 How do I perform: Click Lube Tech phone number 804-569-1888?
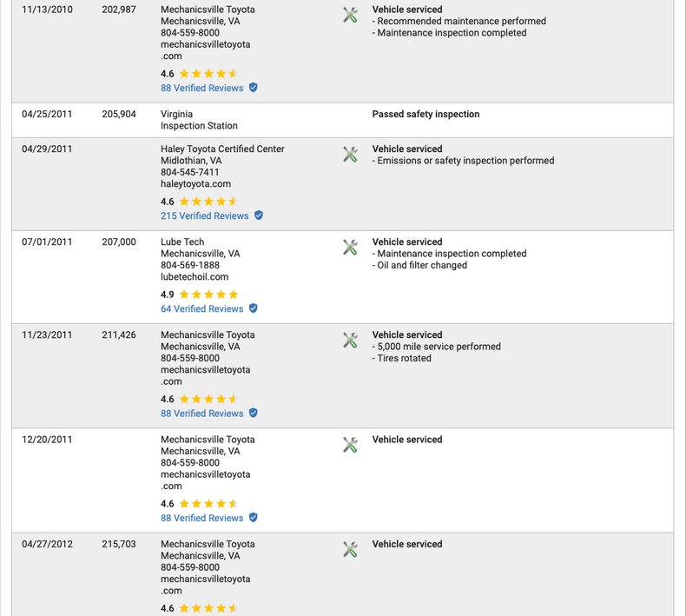tap(190, 265)
